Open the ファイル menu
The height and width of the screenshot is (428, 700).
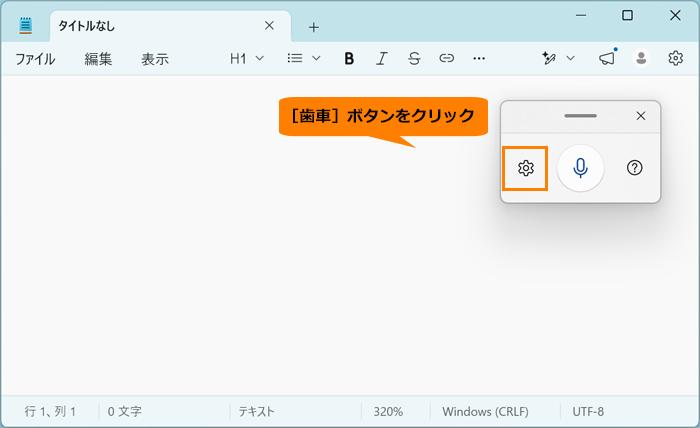(x=35, y=59)
